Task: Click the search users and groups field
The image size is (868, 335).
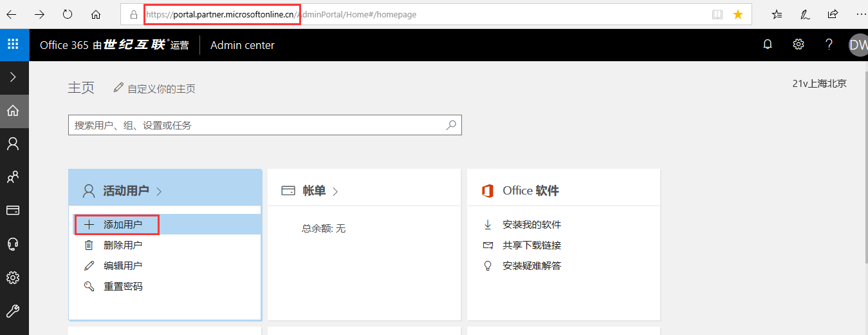Action: [257, 126]
